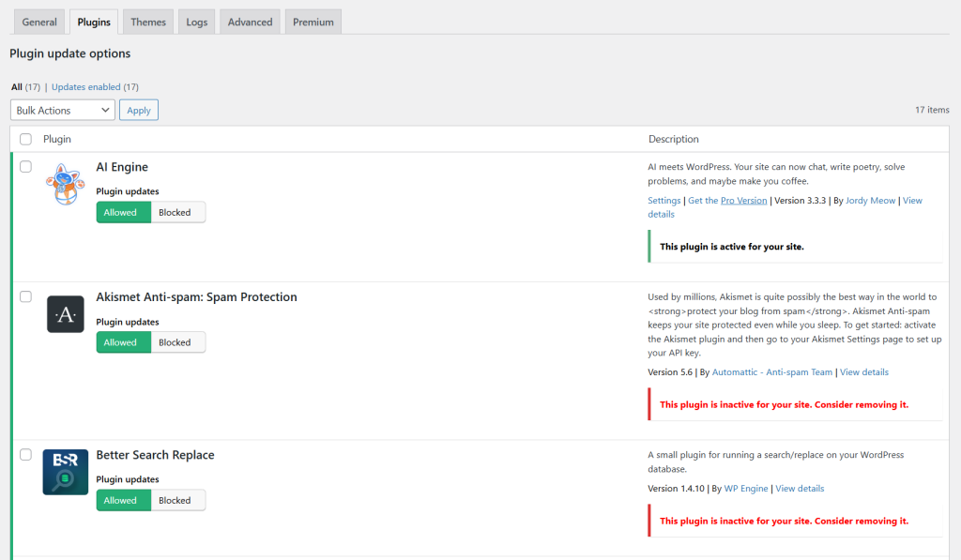961x560 pixels.
Task: Set Akismet plugin updates to Blocked
Action: (177, 342)
